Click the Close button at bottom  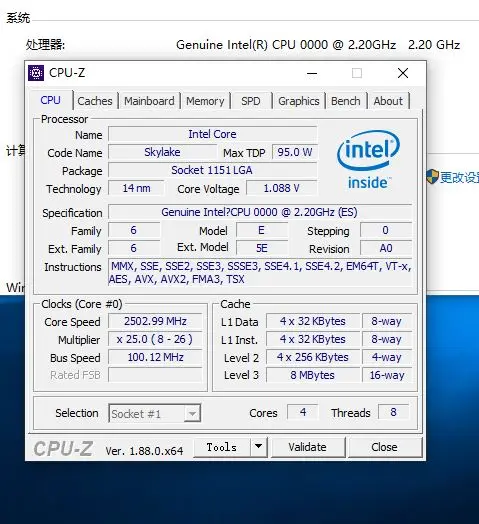pos(384,447)
